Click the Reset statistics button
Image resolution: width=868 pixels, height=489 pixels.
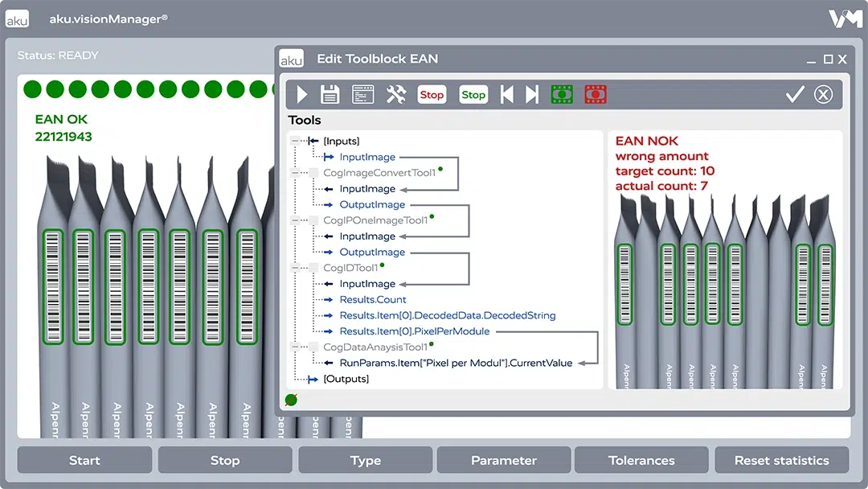[781, 460]
